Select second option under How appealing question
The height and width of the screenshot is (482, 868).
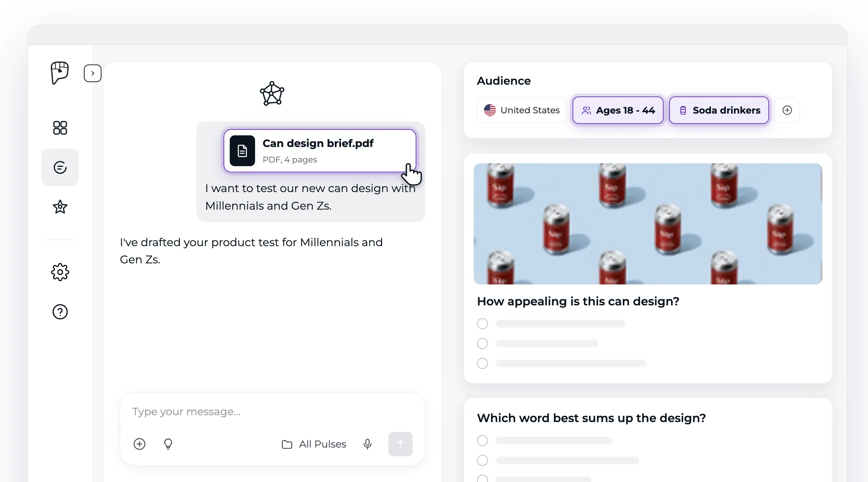click(482, 344)
